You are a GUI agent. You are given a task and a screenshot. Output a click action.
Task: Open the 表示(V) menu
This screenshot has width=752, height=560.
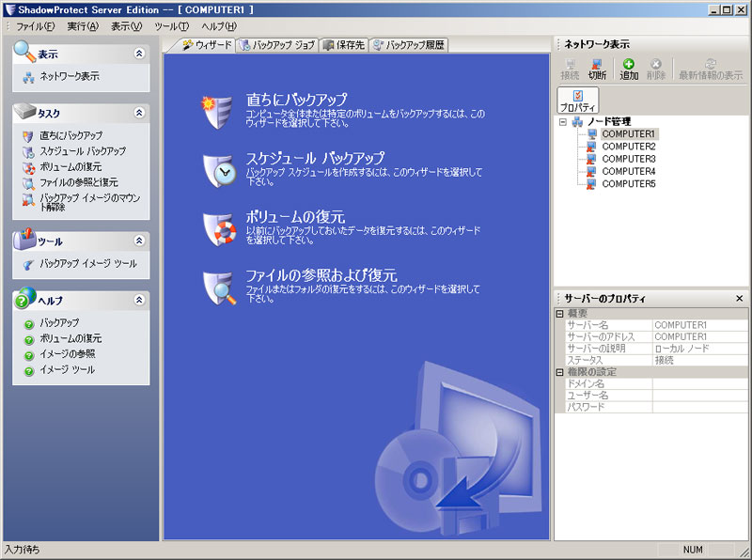coord(127,26)
